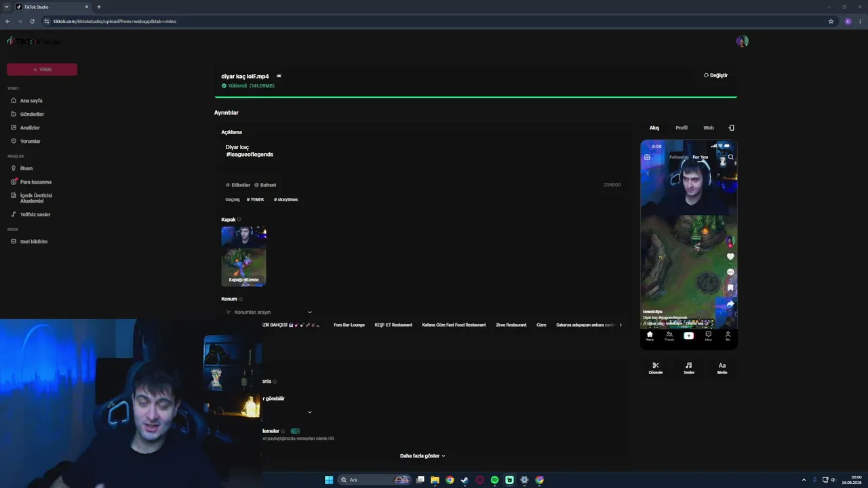Click the diyar kaç lolF.mp4 filename

pos(245,77)
